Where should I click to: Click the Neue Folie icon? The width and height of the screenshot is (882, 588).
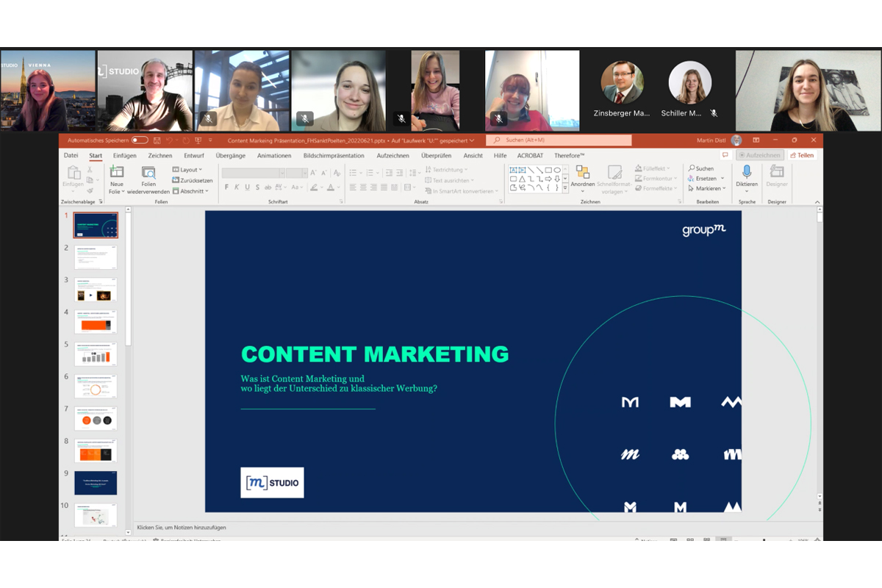coord(116,173)
